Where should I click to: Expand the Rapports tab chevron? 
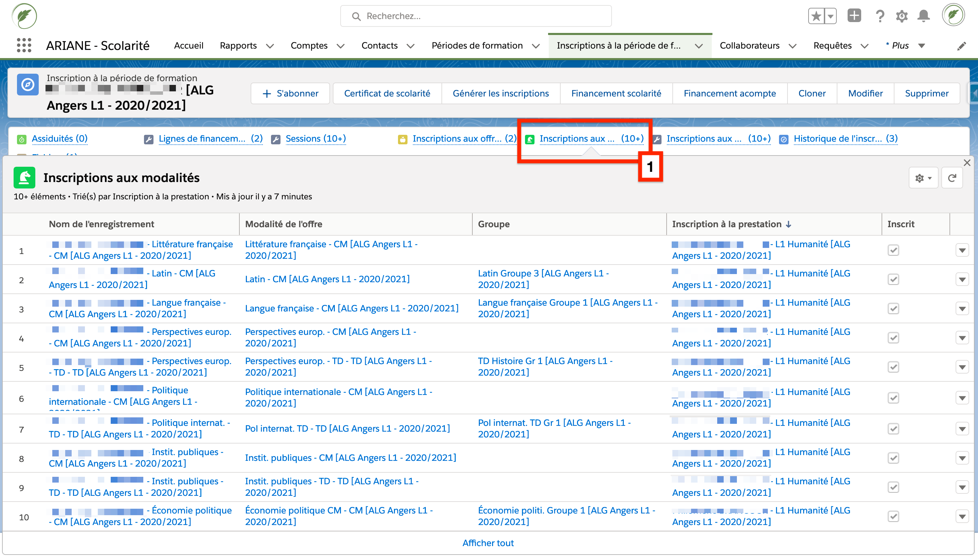pyautogui.click(x=270, y=46)
